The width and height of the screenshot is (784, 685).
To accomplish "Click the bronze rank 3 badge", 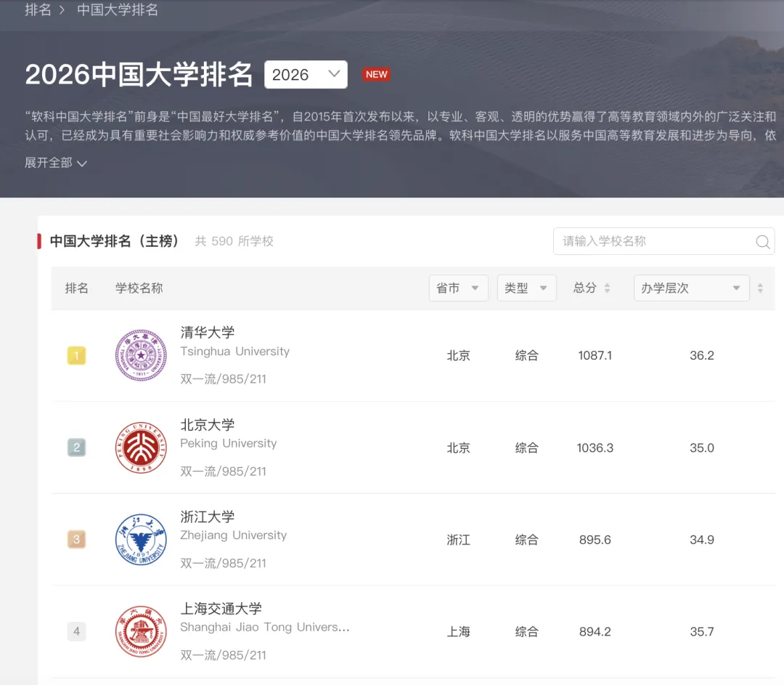I will 76,540.
